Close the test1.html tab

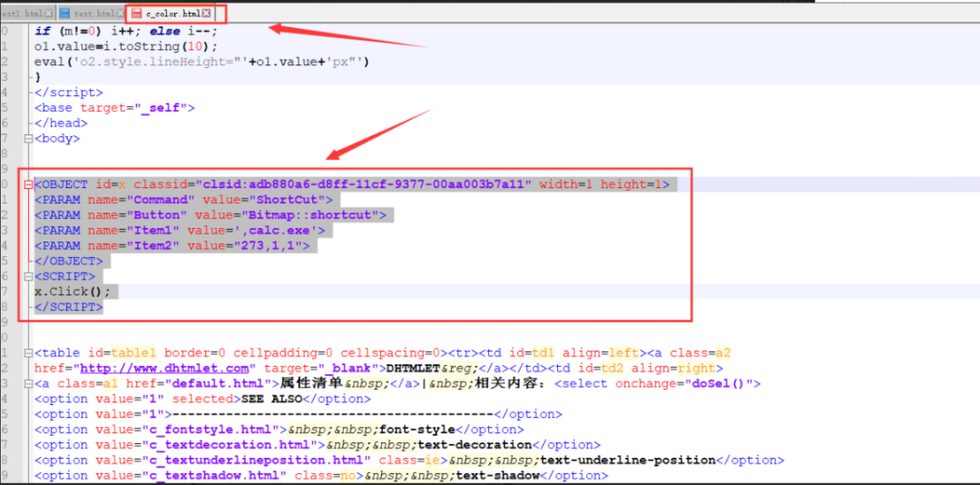pos(51,13)
